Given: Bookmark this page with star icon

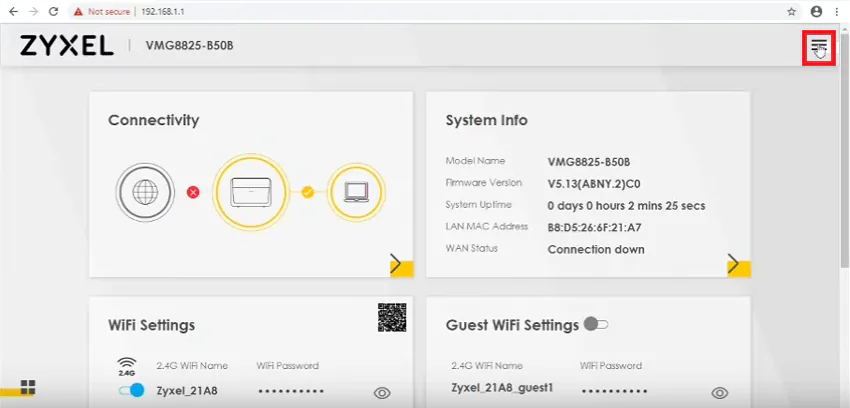Looking at the screenshot, I should click(791, 11).
